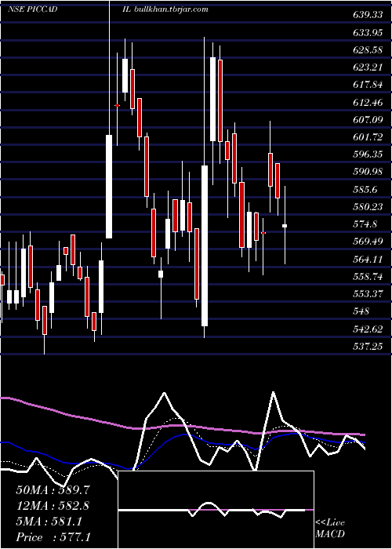The width and height of the screenshot is (392, 549).
Task: Click the 574.8 price level label
Action: pyautogui.click(x=365, y=224)
